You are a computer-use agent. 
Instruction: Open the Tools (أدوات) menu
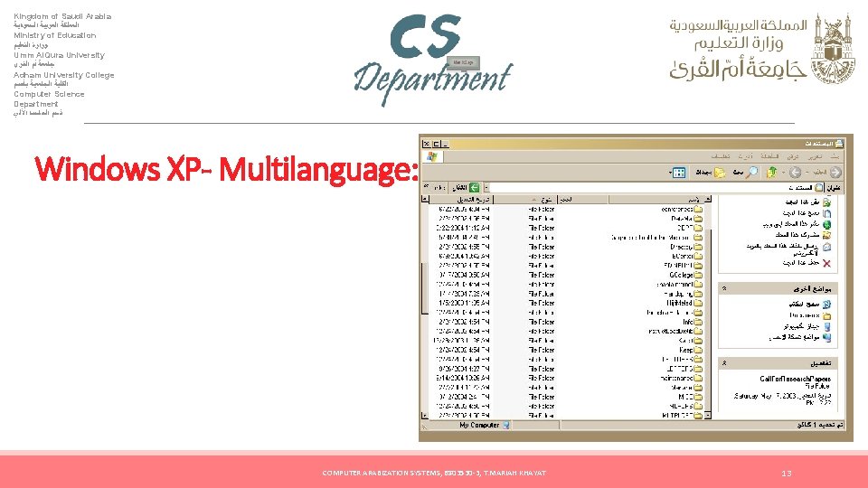[x=745, y=156]
